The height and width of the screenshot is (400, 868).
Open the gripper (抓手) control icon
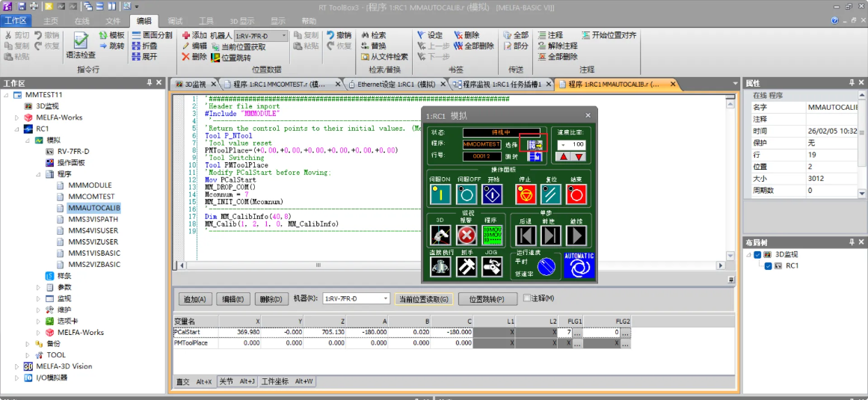click(x=467, y=268)
